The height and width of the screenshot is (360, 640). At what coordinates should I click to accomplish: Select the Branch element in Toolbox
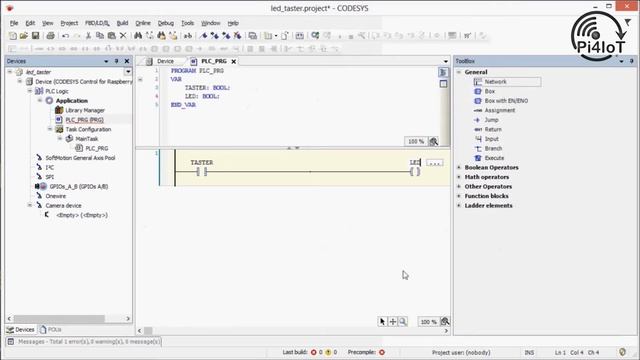[x=488, y=149]
